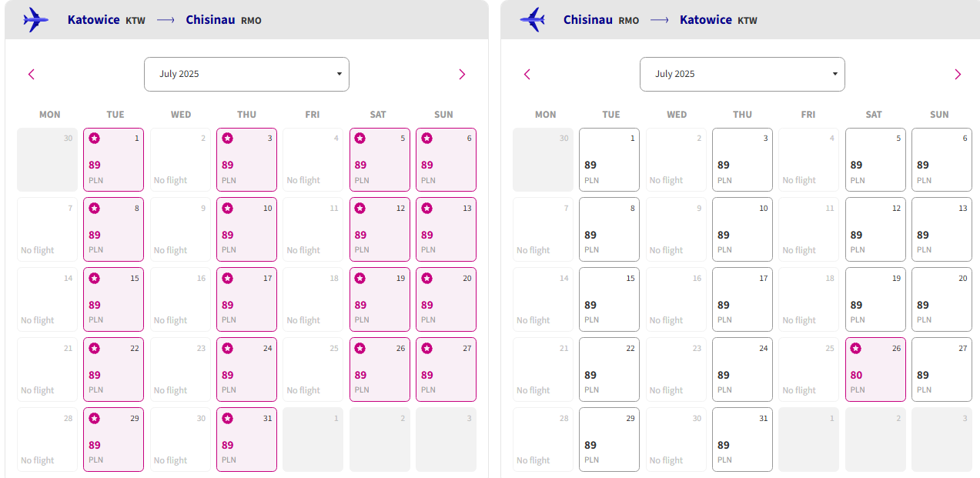
Task: Select July 22 in Chisinau–Katowice calendar
Action: (x=610, y=369)
